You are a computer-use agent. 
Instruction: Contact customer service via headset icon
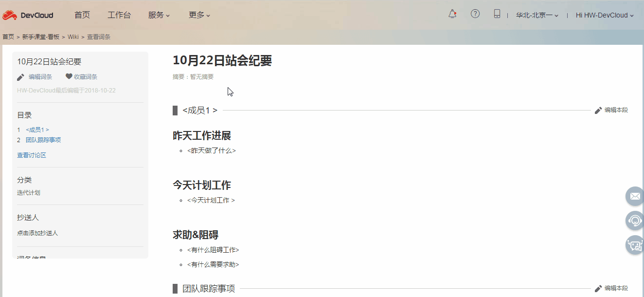(634, 221)
